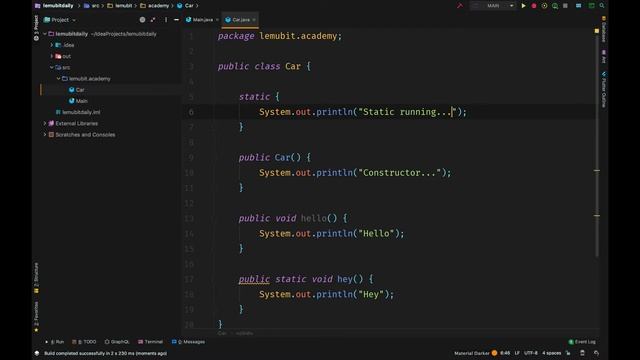This screenshot has width=640, height=360.
Task: Open the GraphQL tool window
Action: 117,342
